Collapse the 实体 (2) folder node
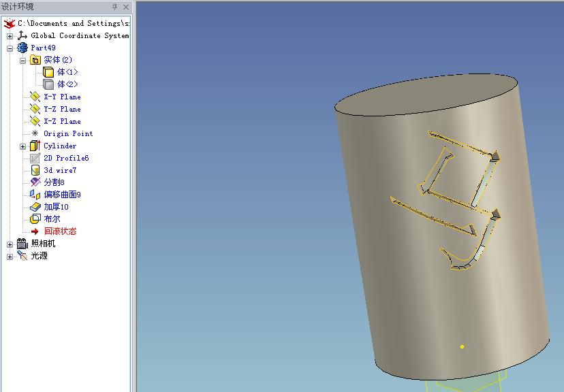Screen dimensions: 564x392 pos(22,61)
